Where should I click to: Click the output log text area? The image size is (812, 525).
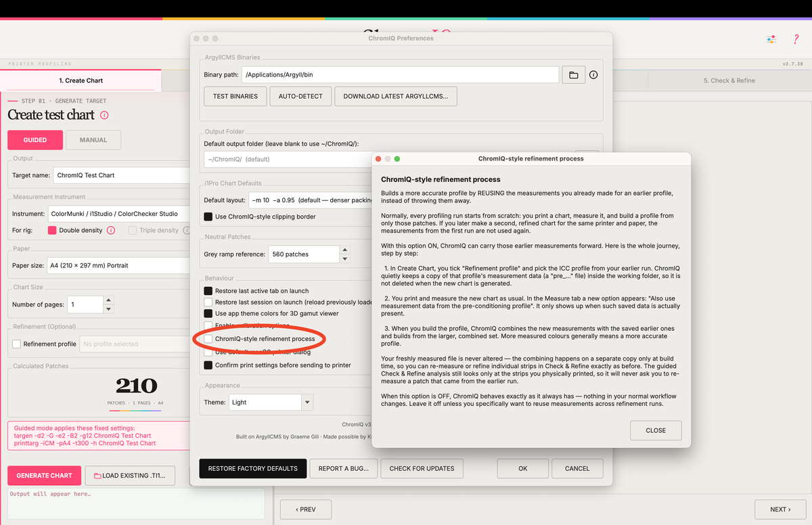135,504
